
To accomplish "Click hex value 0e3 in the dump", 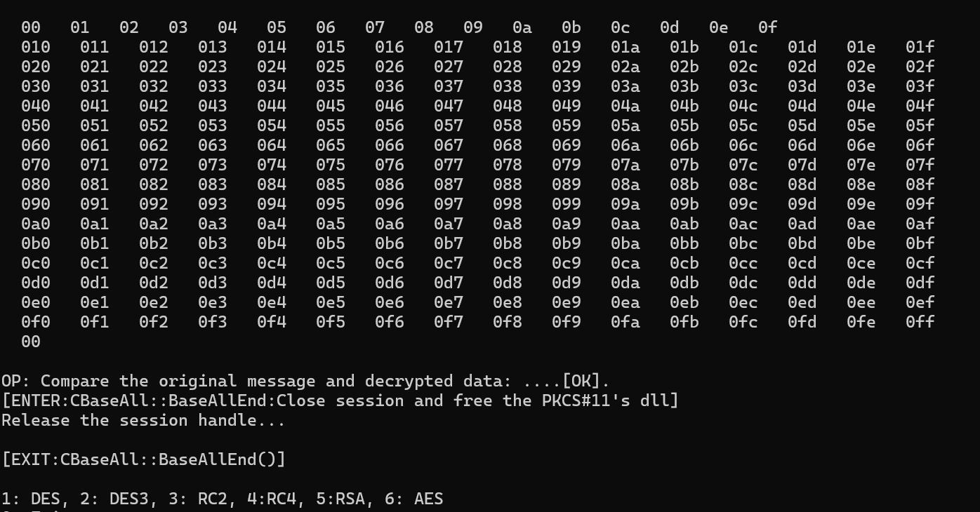I will pos(212,302).
